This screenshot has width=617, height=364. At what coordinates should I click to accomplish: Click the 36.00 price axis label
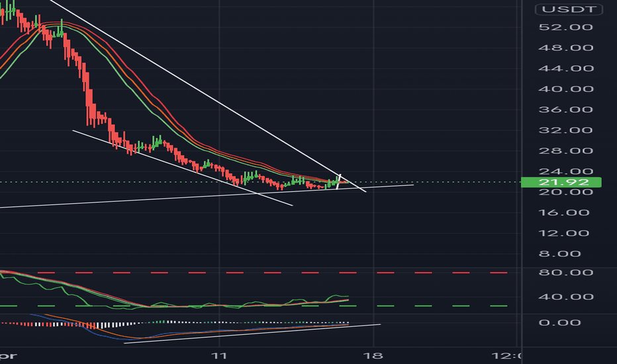click(x=565, y=109)
